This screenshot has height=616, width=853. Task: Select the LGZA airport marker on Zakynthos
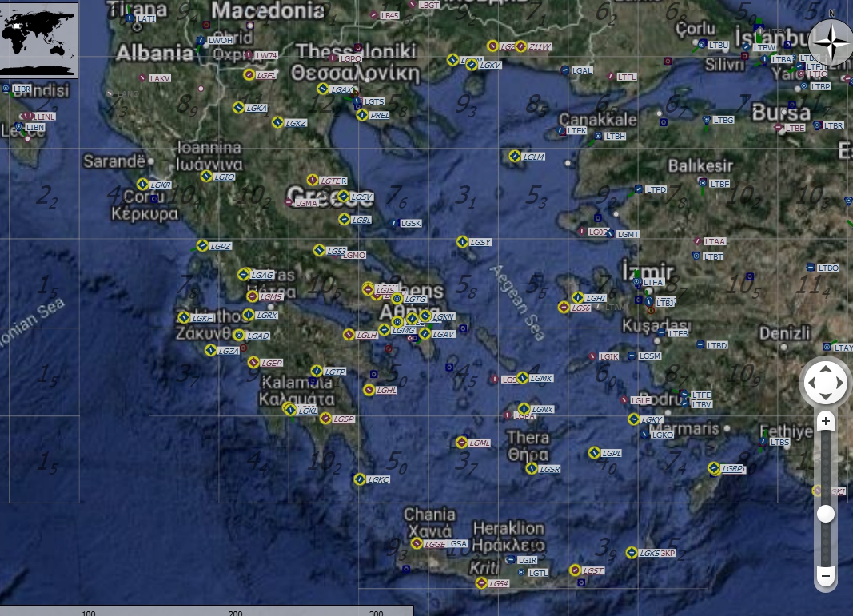coord(210,350)
